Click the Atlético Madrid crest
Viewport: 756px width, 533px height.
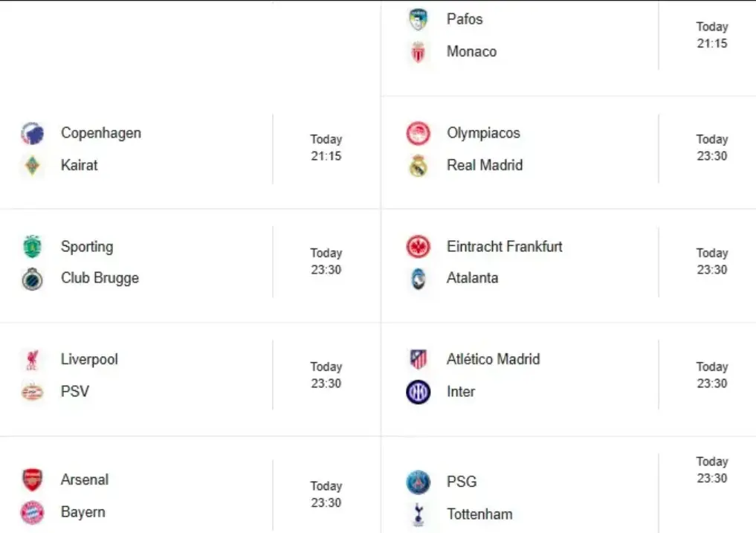(x=419, y=360)
